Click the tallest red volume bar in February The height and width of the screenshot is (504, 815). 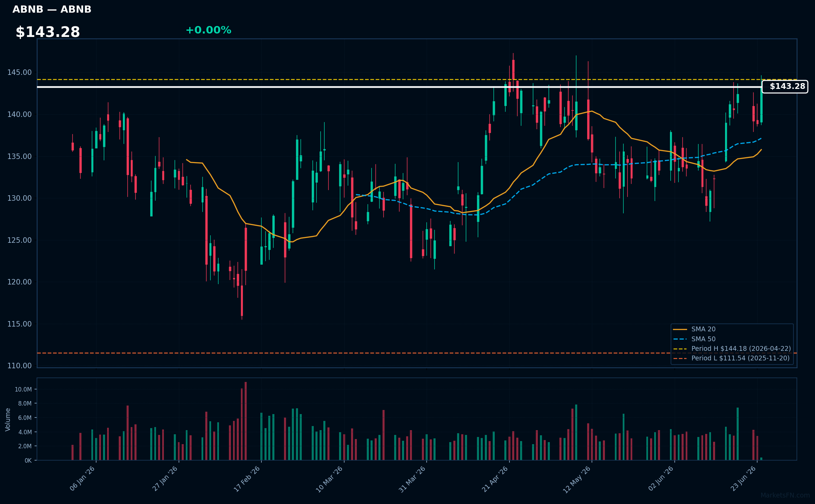(x=246, y=421)
